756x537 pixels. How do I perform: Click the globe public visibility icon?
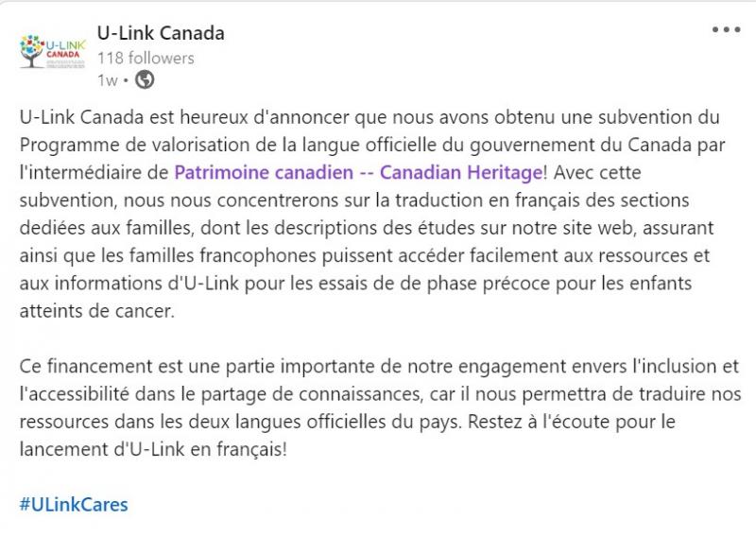point(145,80)
